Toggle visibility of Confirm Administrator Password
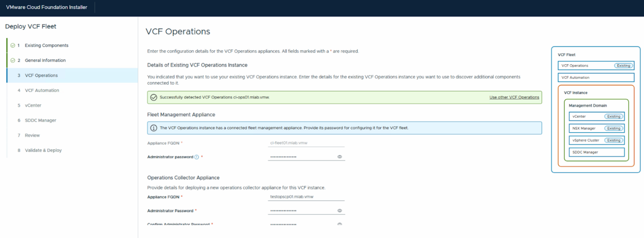 (x=339, y=224)
